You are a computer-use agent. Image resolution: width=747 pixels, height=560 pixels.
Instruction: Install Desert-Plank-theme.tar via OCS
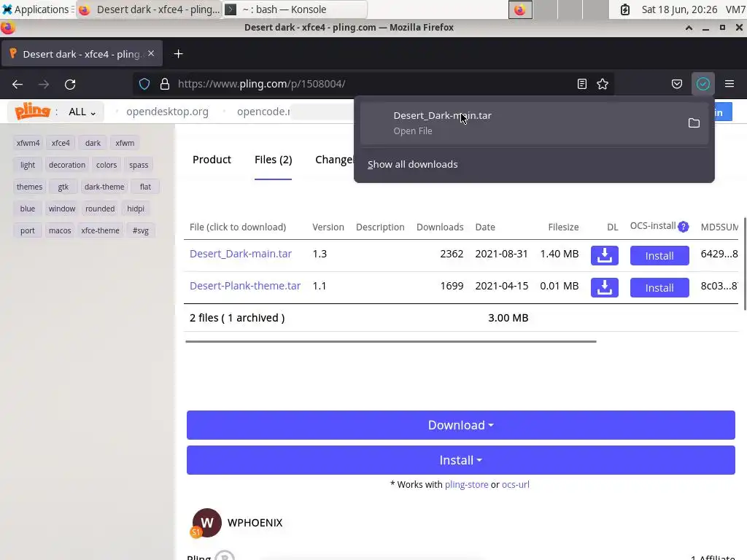[x=659, y=287]
